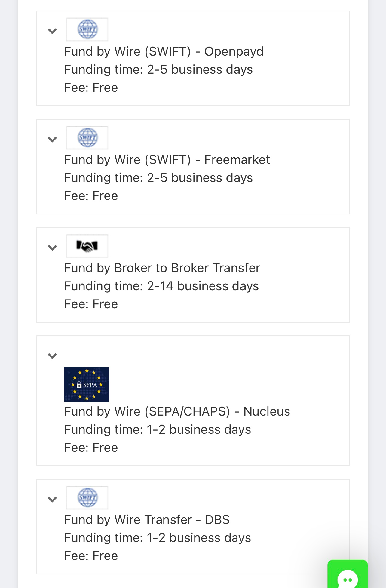Screen dimensions: 386x588
Task: Select Fund by Wire Transfer - DBS
Action: 147,520
